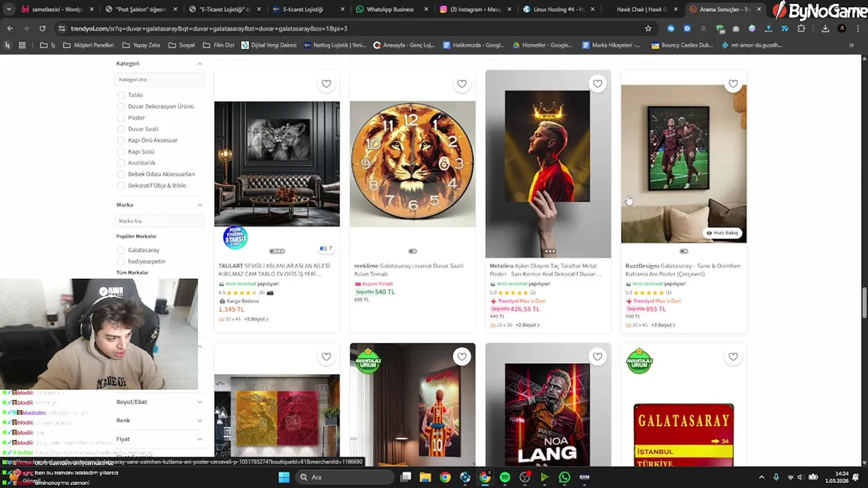Open Task View on taskbar
This screenshot has width=868, height=488.
pyautogui.click(x=406, y=477)
